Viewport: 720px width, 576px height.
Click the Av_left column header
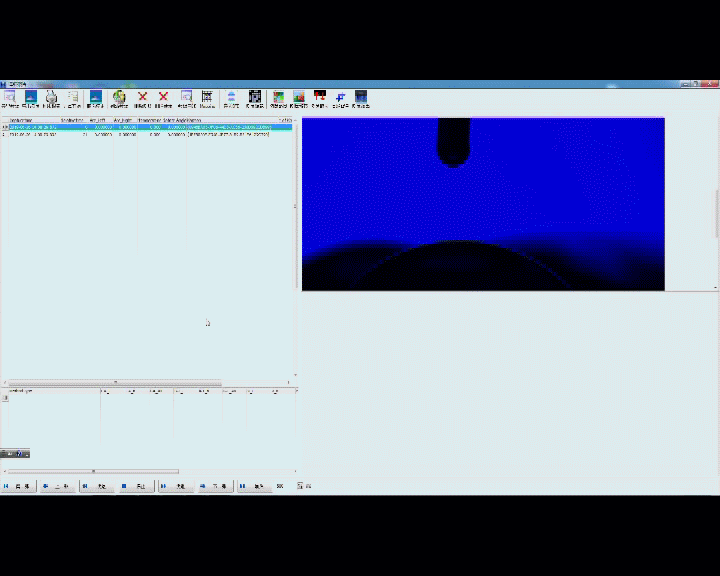tap(101, 120)
